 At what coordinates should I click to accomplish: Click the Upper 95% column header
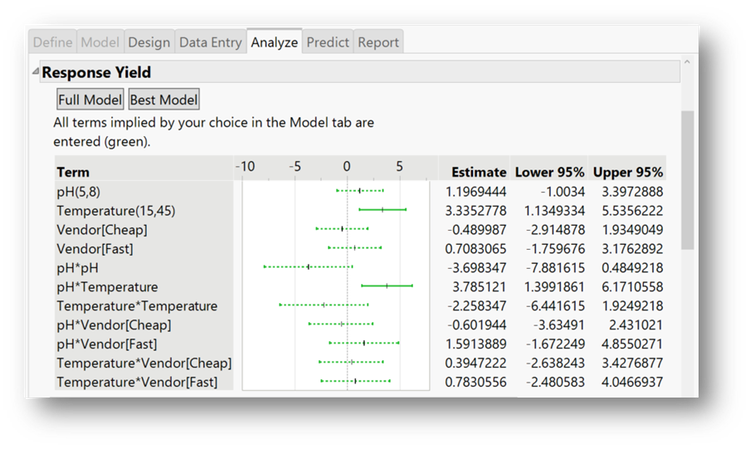627,171
